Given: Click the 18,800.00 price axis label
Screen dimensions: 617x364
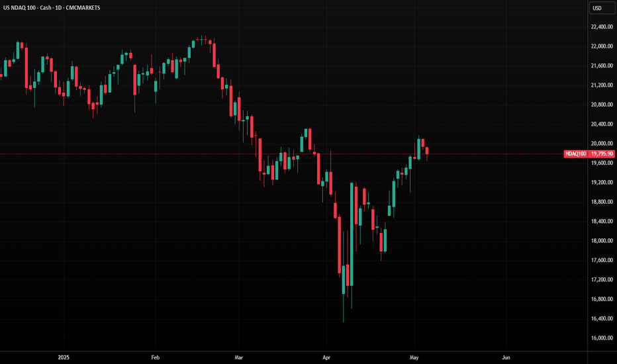Looking at the screenshot, I should [602, 202].
